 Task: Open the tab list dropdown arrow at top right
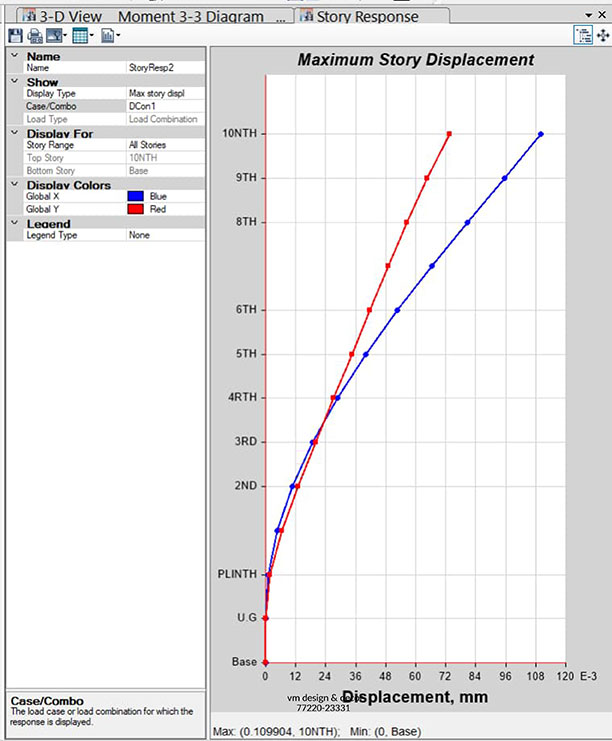click(x=588, y=16)
